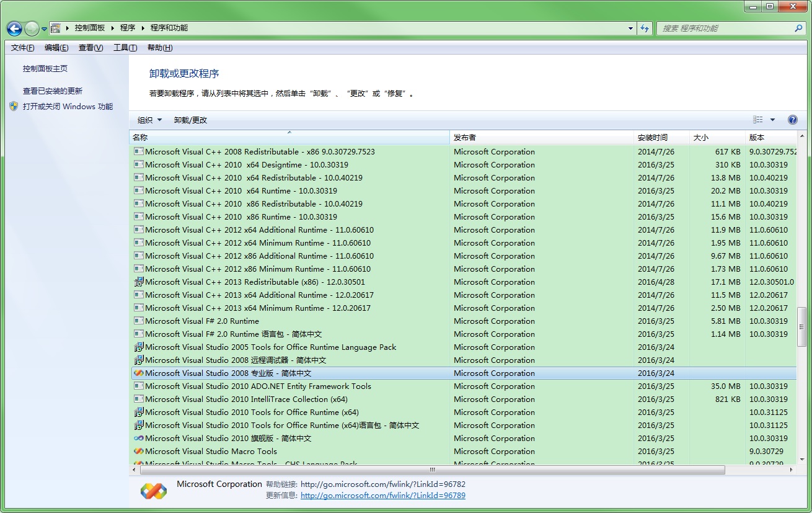Open 帮助链接 LinkId=96782 URL

tap(382, 484)
